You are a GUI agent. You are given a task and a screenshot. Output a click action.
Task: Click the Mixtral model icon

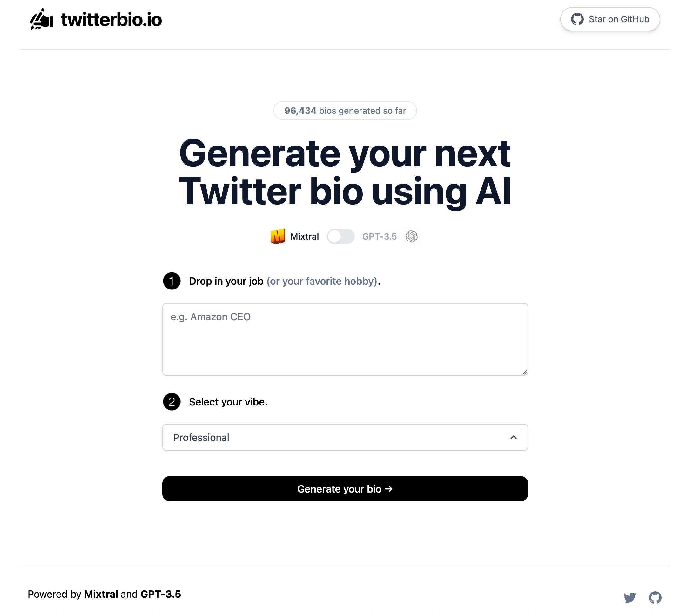tap(278, 236)
